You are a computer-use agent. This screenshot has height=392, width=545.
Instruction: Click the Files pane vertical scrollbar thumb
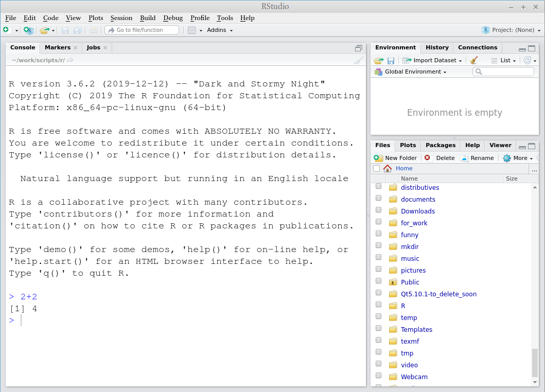point(535,363)
